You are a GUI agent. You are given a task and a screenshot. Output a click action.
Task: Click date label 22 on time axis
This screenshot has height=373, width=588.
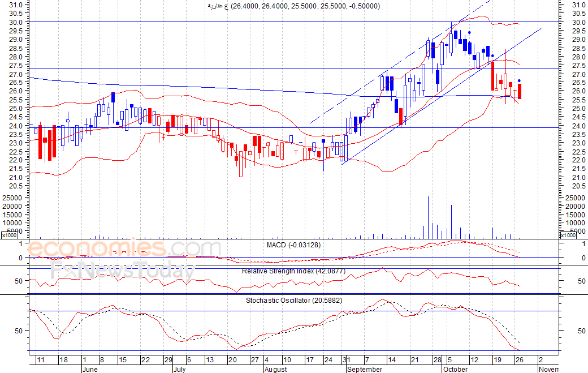tap(145, 360)
